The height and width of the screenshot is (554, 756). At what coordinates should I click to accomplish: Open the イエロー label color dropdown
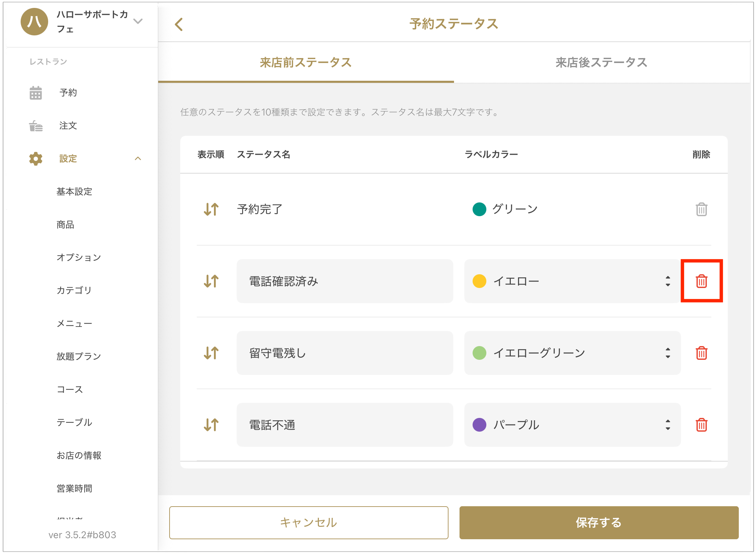pos(572,281)
